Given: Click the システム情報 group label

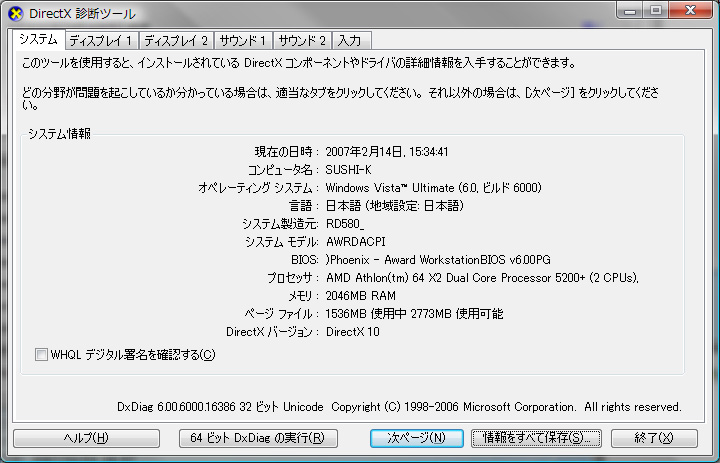Looking at the screenshot, I should tap(59, 134).
